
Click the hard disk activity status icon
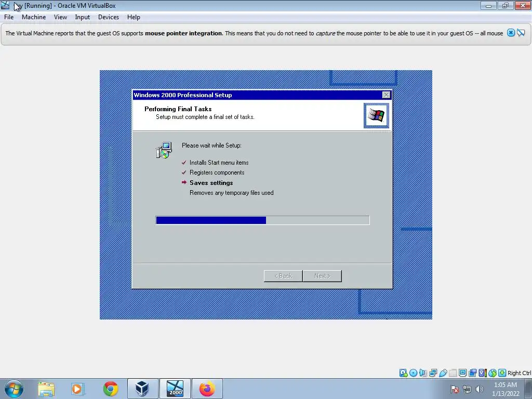[x=403, y=373]
